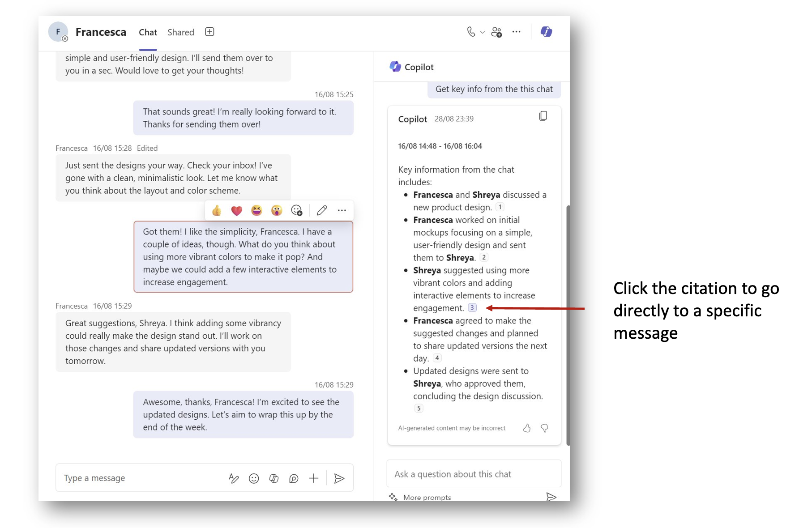Give thumbs up to Copilot response
The width and height of the screenshot is (812, 528).
[527, 428]
